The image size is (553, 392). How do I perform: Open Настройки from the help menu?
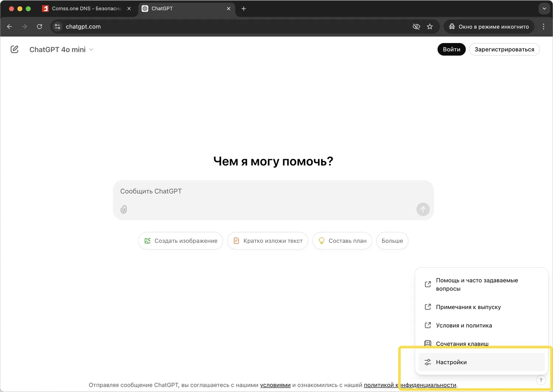click(481, 362)
